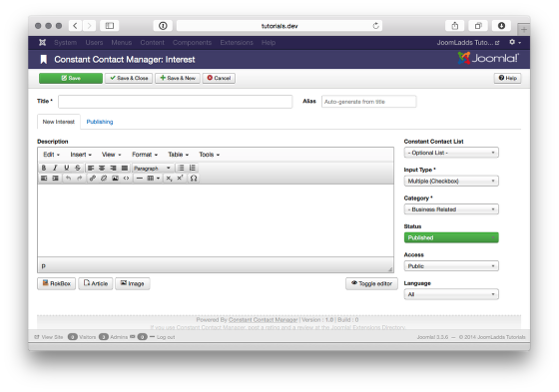Image resolution: width=559 pixels, height=392 pixels.
Task: Insert a numbered list
Action: point(192,168)
